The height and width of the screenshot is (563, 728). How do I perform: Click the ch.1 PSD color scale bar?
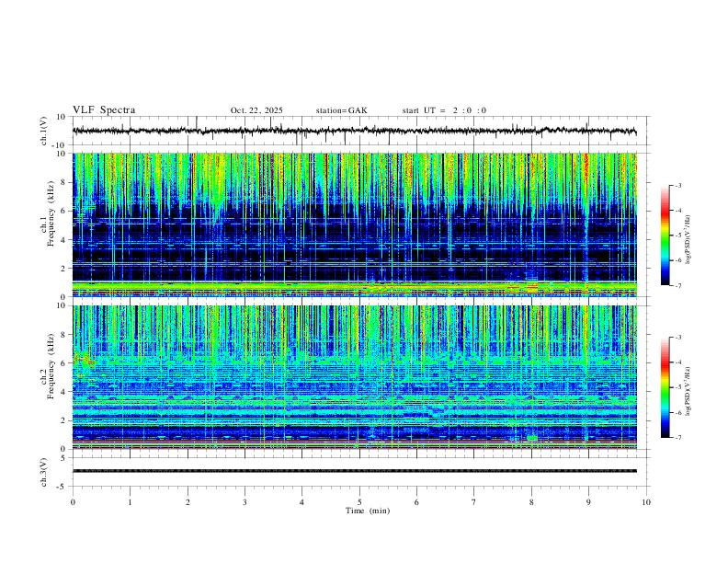(665, 236)
